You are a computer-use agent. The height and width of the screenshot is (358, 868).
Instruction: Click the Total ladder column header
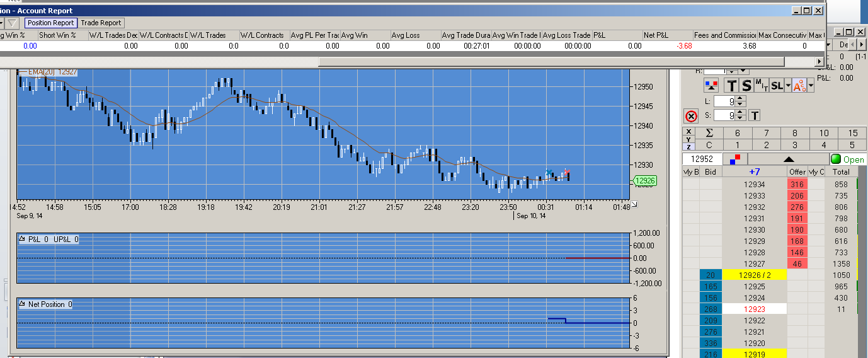[841, 171]
